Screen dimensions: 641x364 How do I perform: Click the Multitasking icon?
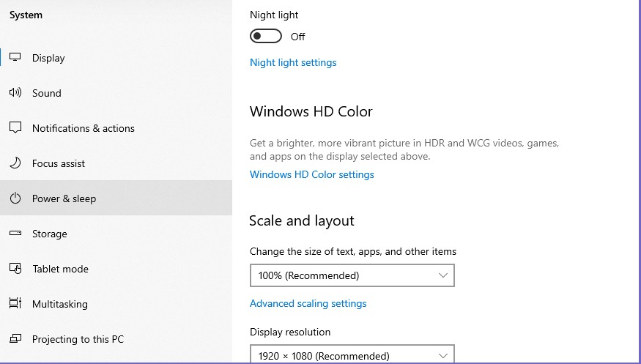pos(15,303)
